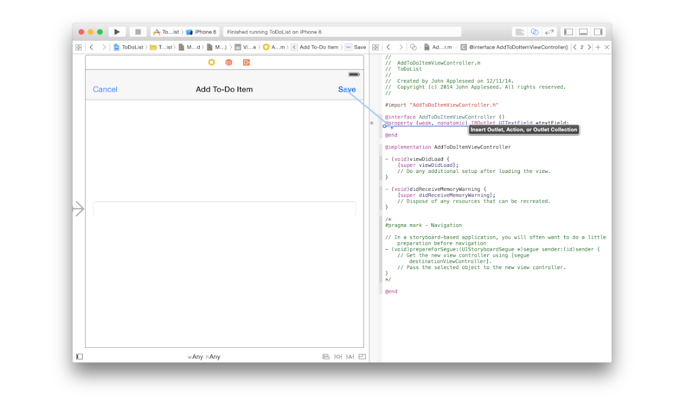Open the assistant mode selector icon

(x=413, y=47)
